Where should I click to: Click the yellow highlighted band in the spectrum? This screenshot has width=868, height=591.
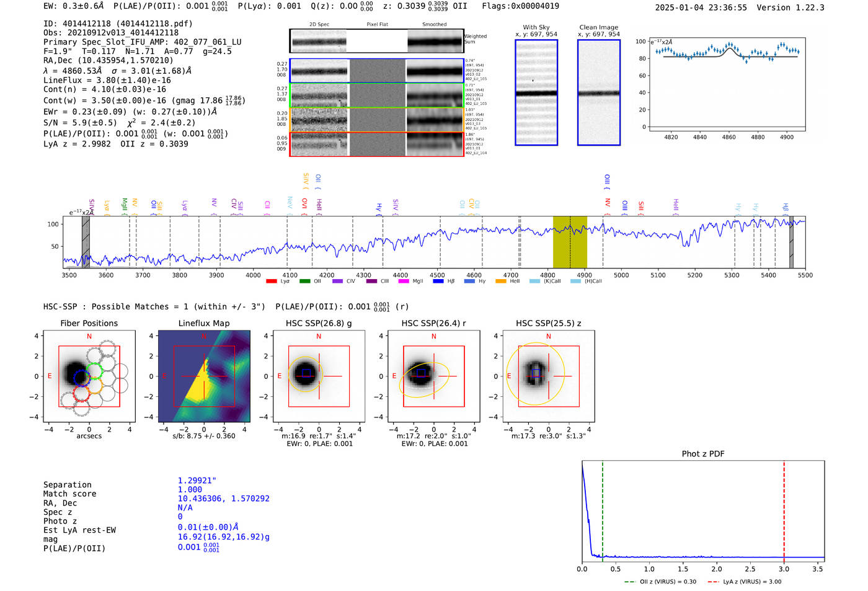(x=570, y=242)
